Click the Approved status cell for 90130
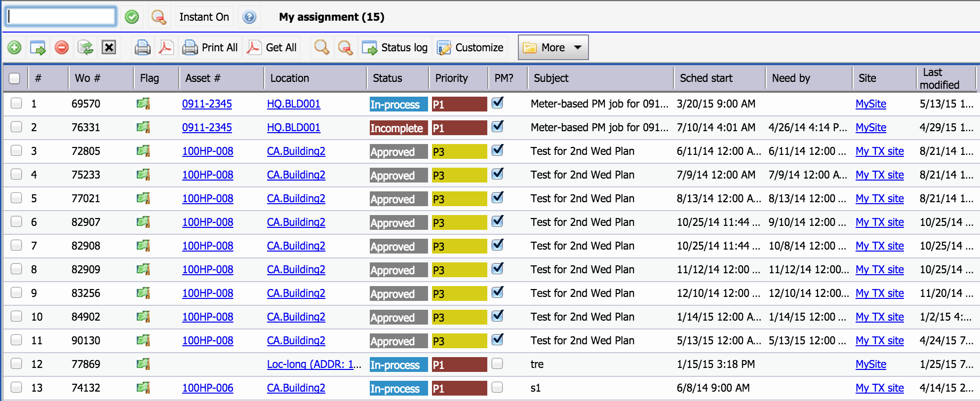 tap(398, 341)
